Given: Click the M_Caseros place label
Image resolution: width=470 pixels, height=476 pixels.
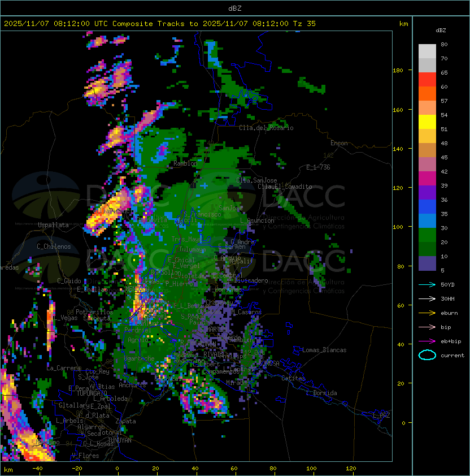Looking at the screenshot, I should point(246,312).
